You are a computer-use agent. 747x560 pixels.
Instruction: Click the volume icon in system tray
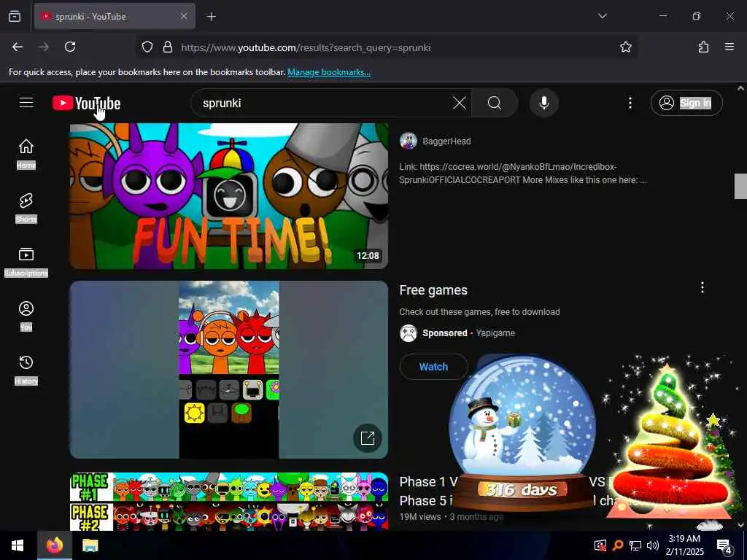(x=653, y=545)
